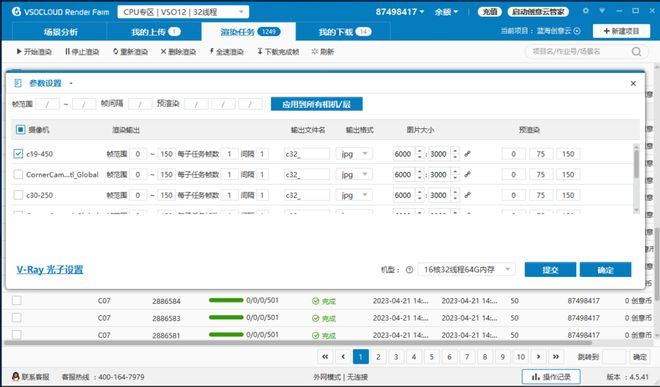Screen dimensions: 660x387
Task: Click the 停止渲染 pause toolbar icon
Action: click(67, 51)
